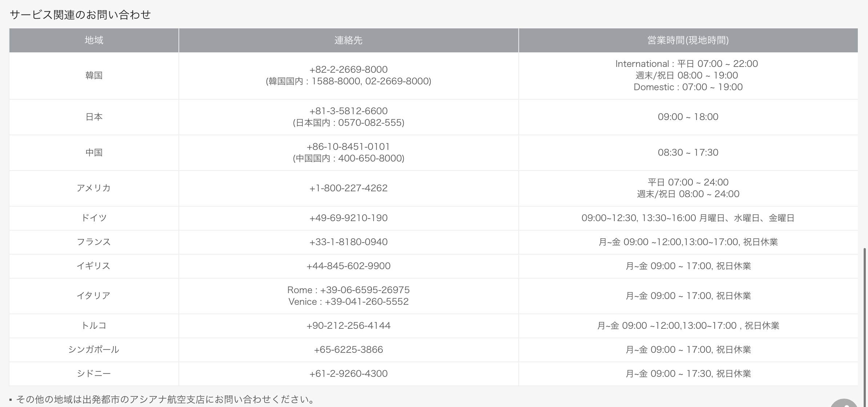Click Germany phone number +49-69-9210-190
Viewport: 868px width, 407px height.
(348, 218)
